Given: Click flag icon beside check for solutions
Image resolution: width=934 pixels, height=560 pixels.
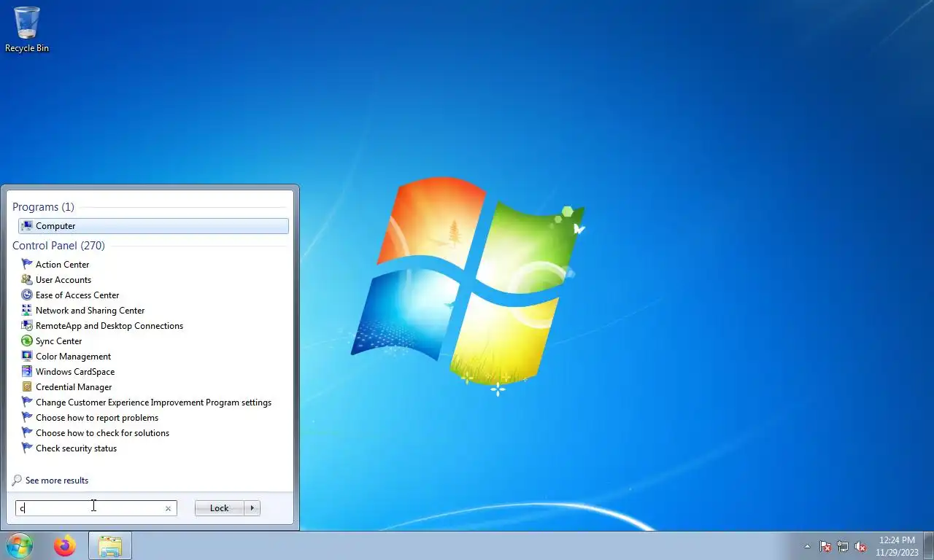Looking at the screenshot, I should tap(27, 433).
